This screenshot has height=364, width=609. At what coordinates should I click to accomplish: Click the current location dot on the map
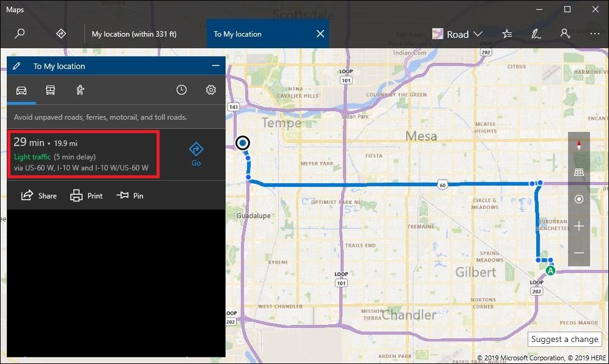coord(242,143)
